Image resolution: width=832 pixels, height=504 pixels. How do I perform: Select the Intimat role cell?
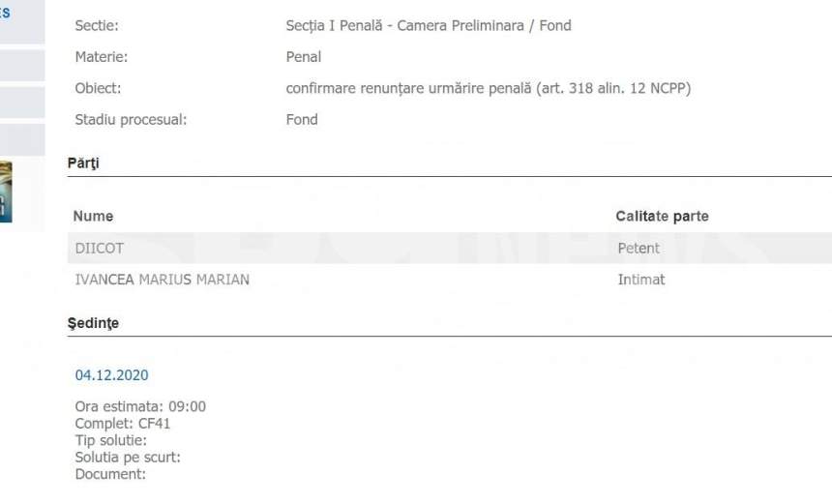point(641,280)
